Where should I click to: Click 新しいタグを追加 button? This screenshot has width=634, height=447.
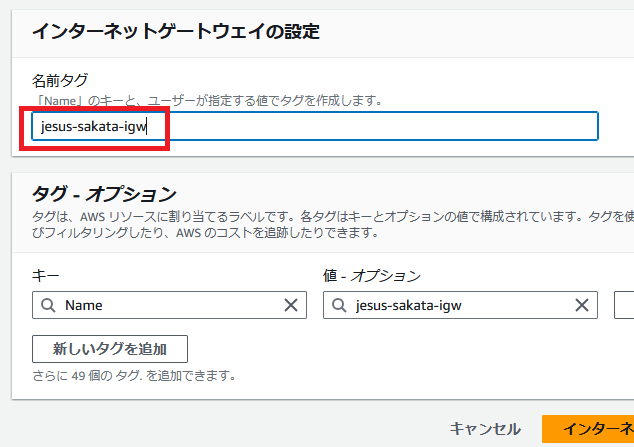[110, 349]
